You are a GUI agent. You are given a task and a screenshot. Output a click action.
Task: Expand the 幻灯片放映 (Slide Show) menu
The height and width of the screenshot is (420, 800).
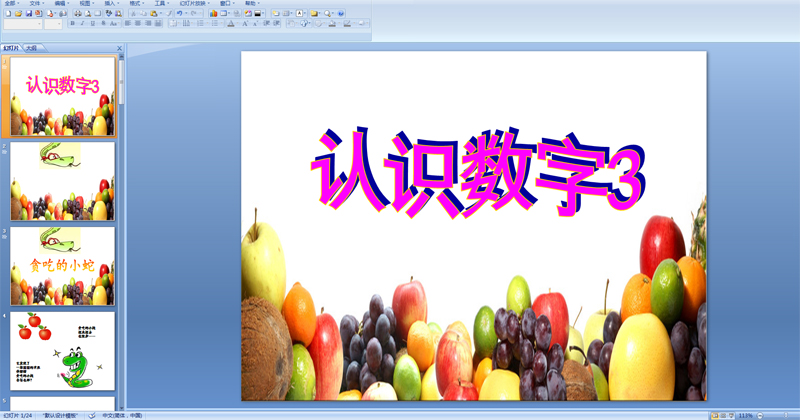194,3
